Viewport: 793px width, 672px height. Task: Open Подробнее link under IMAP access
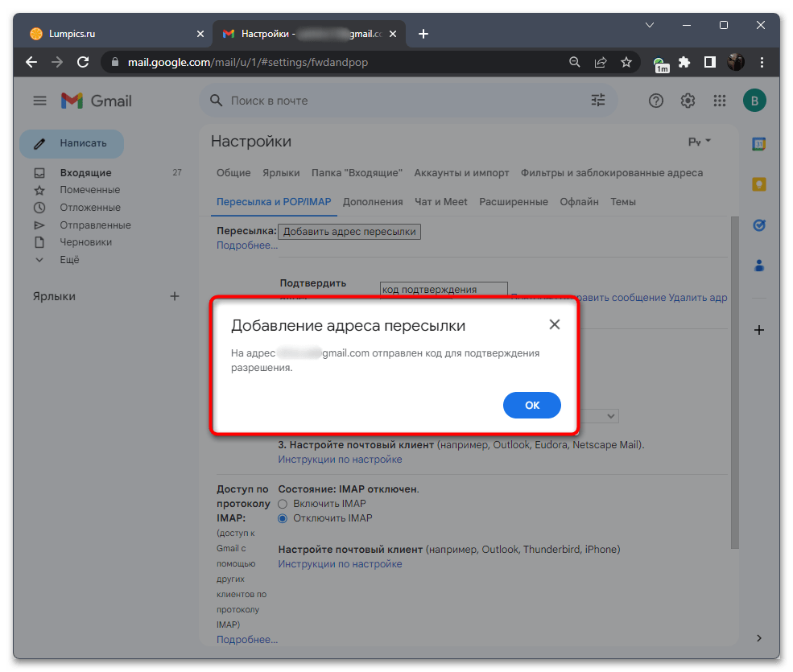pos(247,640)
